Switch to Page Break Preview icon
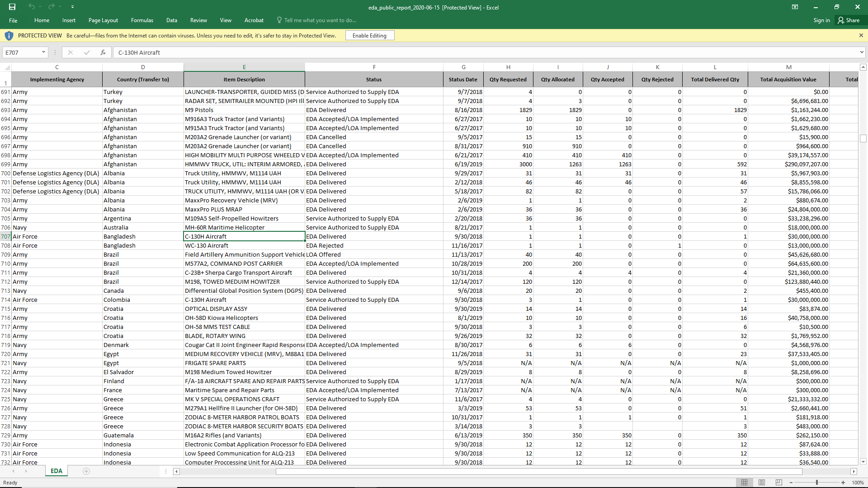The image size is (868, 488). (x=778, y=483)
